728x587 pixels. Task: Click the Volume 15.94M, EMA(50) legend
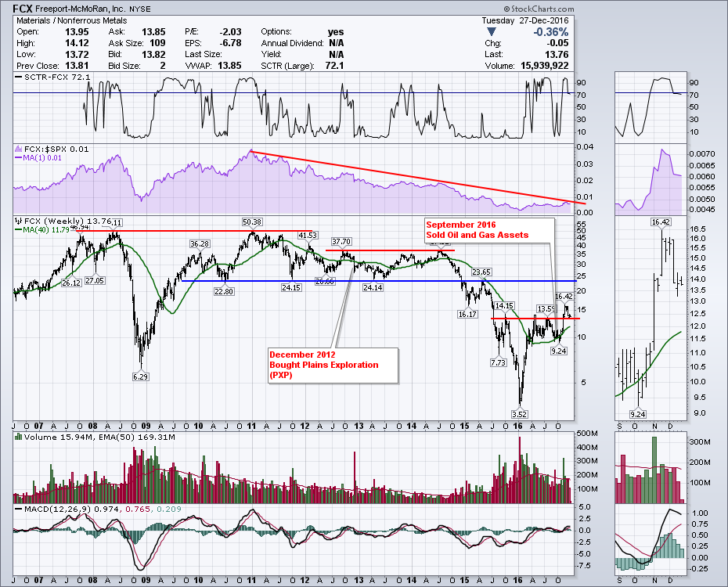95,437
